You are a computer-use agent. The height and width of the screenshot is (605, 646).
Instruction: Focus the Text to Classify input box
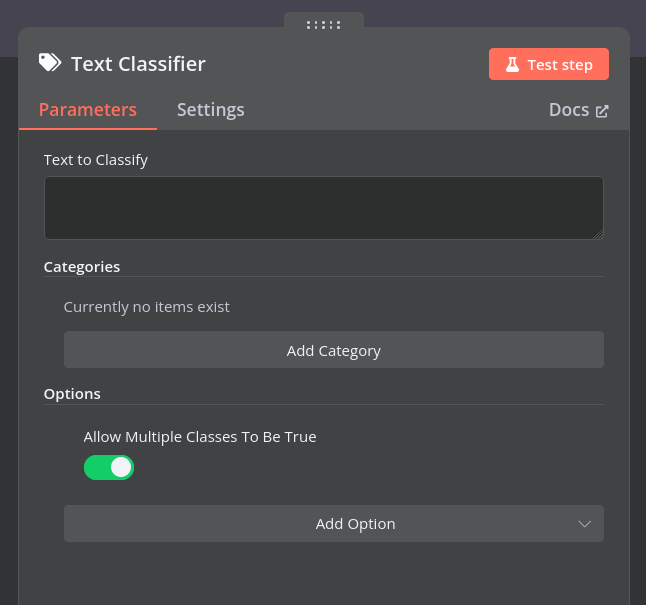(324, 208)
